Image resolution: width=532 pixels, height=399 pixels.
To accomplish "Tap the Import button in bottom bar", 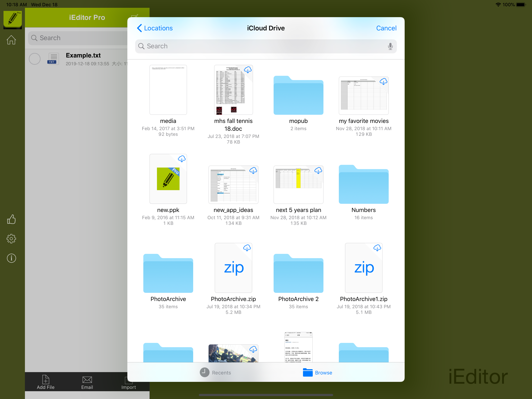I will (129, 382).
